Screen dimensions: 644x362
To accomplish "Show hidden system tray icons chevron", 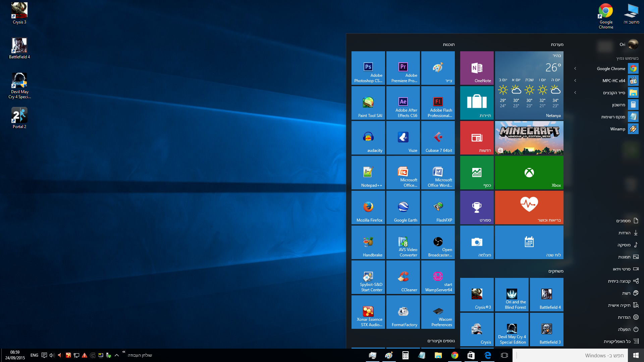I will click(117, 355).
